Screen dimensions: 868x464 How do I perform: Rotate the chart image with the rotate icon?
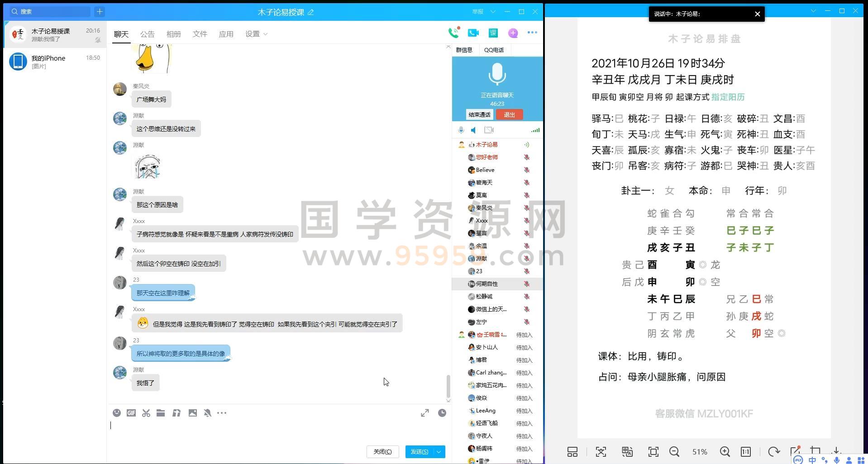pos(773,451)
